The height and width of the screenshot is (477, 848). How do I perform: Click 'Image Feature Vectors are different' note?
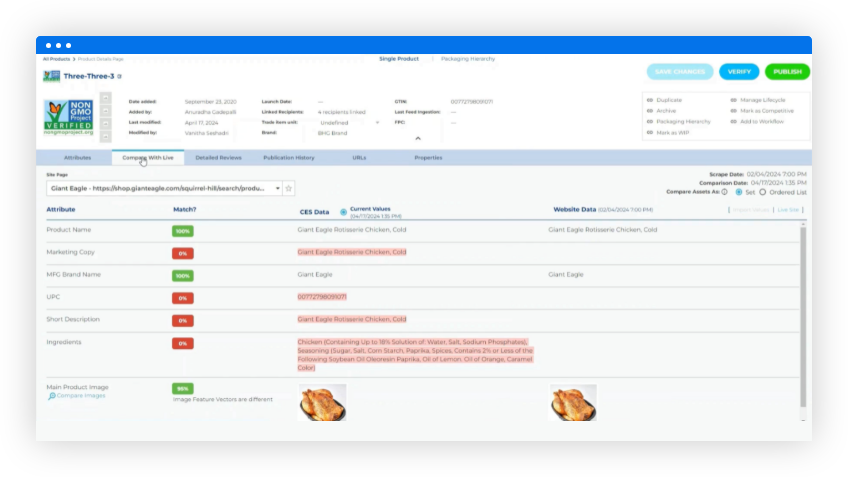pos(223,400)
